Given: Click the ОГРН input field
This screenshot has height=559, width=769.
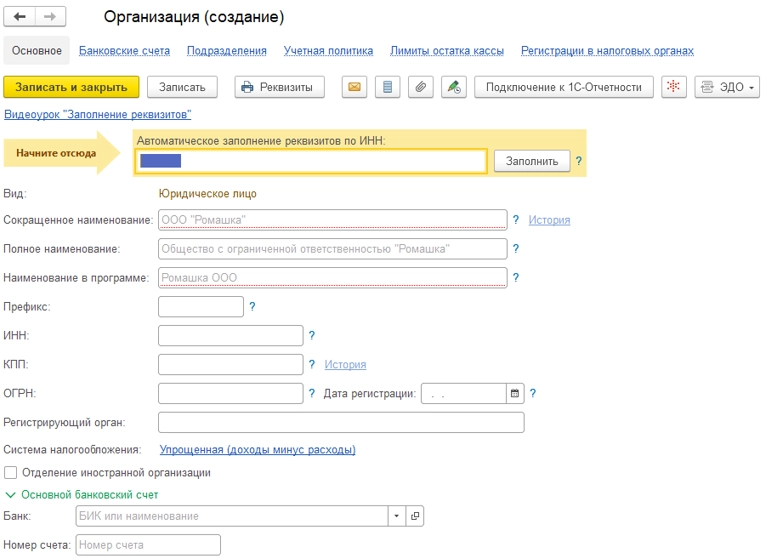Looking at the screenshot, I should pos(231,393).
